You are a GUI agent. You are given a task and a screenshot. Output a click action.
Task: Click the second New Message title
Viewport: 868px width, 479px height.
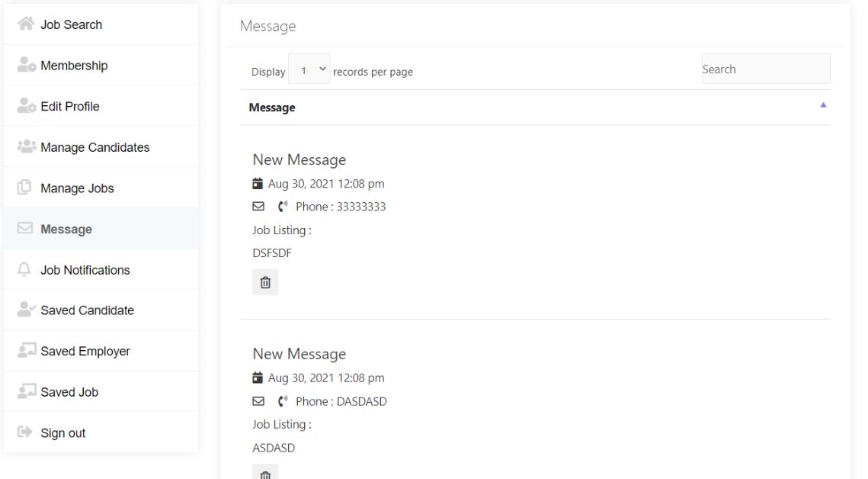tap(299, 354)
